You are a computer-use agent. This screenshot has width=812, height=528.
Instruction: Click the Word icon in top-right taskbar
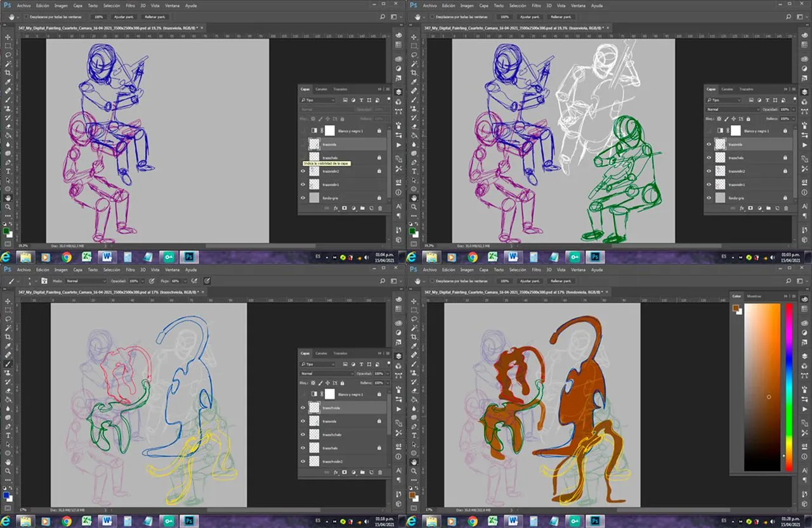coord(513,257)
